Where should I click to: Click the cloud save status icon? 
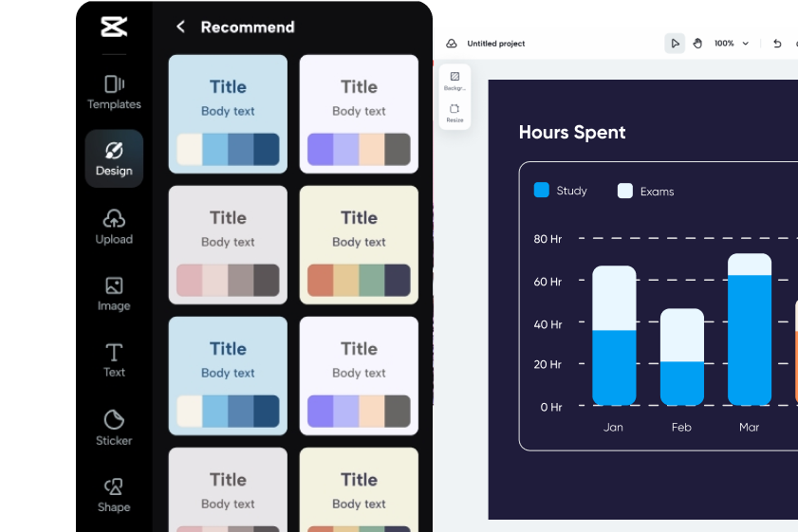pyautogui.click(x=452, y=44)
